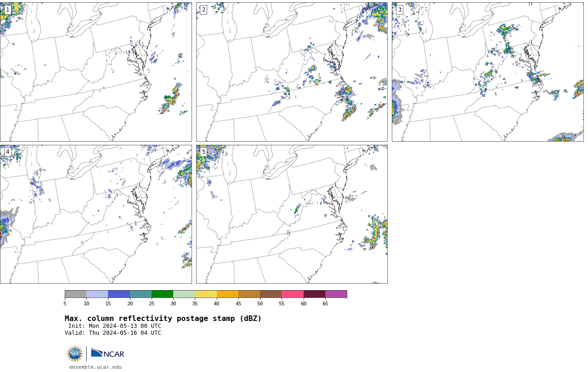The width and height of the screenshot is (588, 372).
Task: Click the NSF logo icon
Action: pyautogui.click(x=75, y=354)
